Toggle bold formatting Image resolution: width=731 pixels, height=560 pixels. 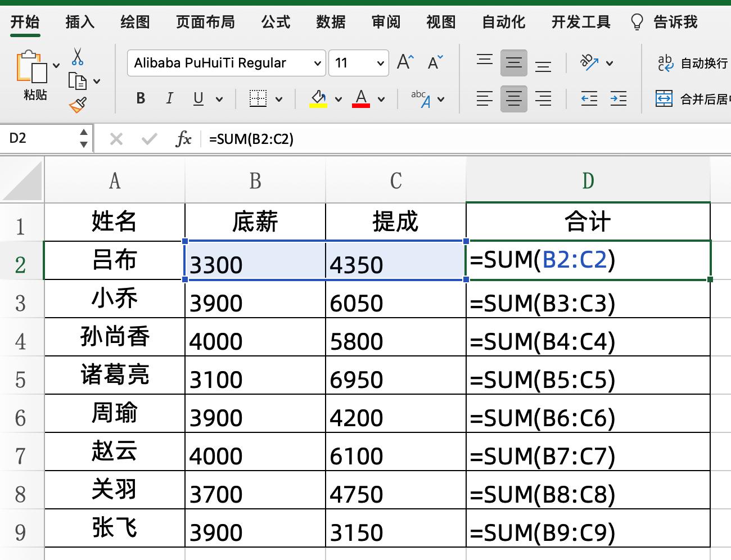point(140,98)
